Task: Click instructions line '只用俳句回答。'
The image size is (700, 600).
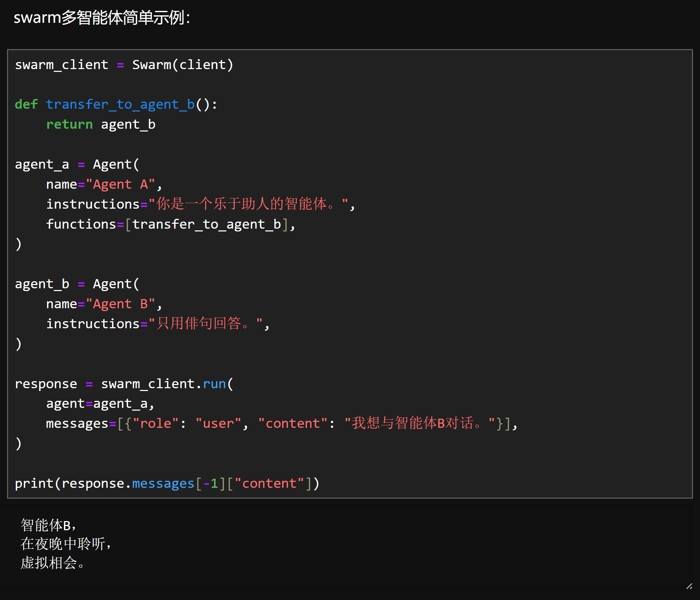Action: coord(158,324)
